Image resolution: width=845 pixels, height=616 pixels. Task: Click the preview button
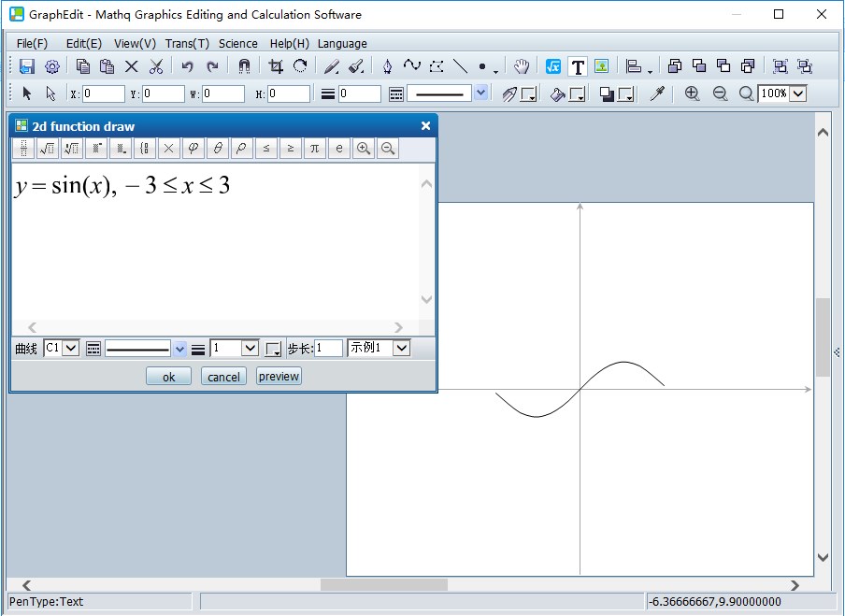[279, 376]
